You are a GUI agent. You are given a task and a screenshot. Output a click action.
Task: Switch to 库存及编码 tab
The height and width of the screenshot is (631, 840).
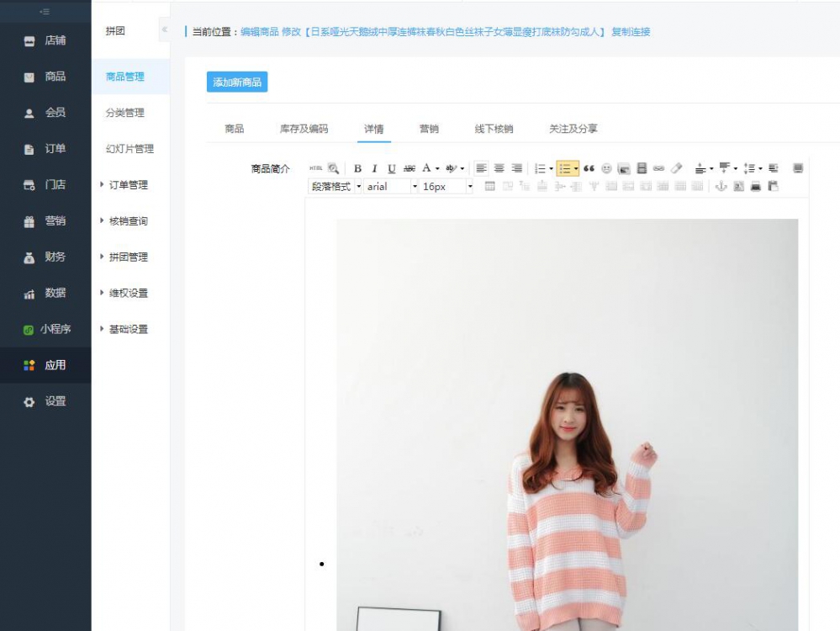pyautogui.click(x=304, y=129)
